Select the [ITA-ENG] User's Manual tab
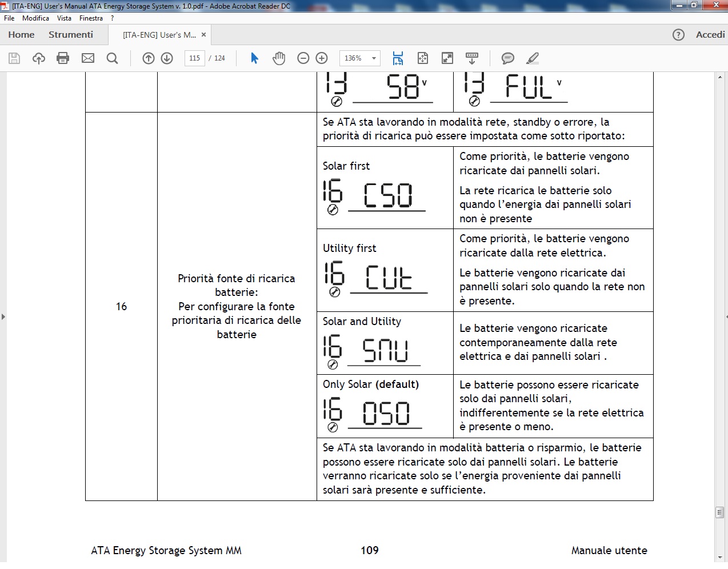The height and width of the screenshot is (569, 728). tap(159, 35)
